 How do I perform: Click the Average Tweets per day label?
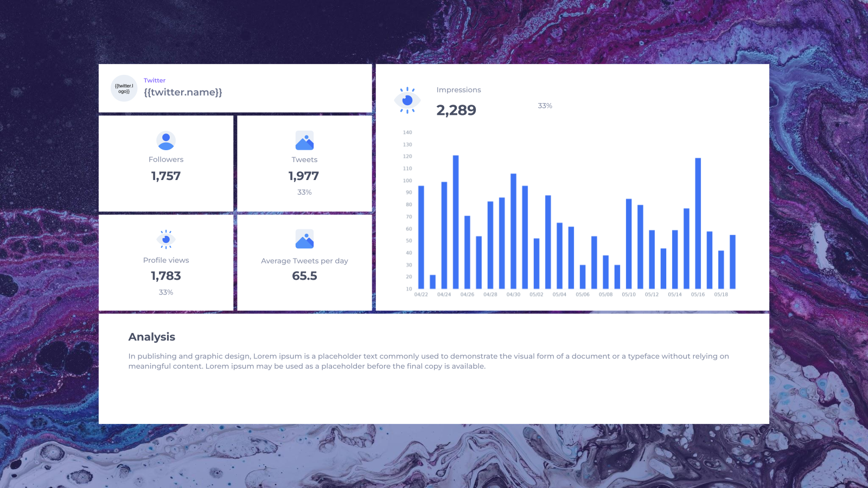point(304,261)
